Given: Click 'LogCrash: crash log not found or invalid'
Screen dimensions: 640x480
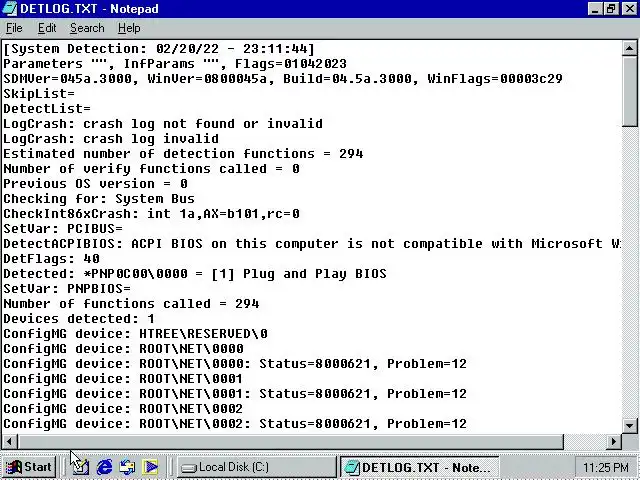Looking at the screenshot, I should pyautogui.click(x=163, y=124).
